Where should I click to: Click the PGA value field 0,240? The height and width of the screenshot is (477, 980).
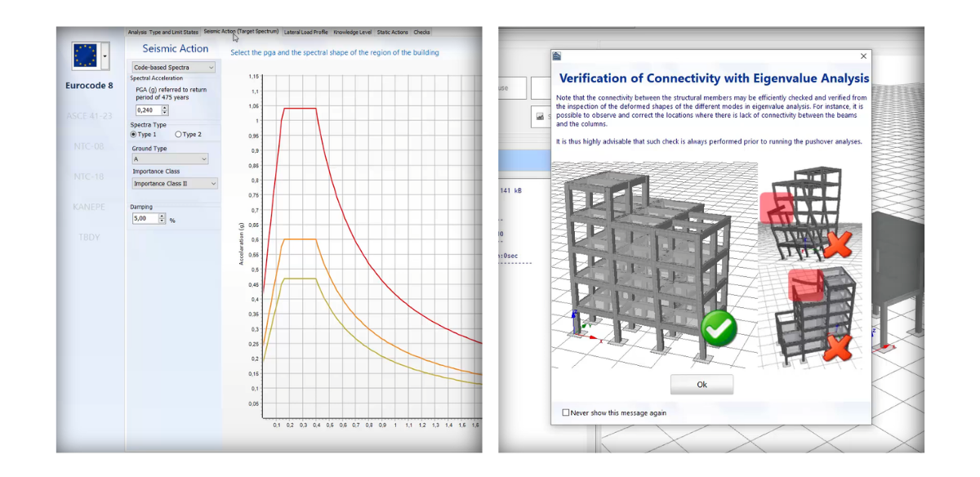[x=147, y=109]
